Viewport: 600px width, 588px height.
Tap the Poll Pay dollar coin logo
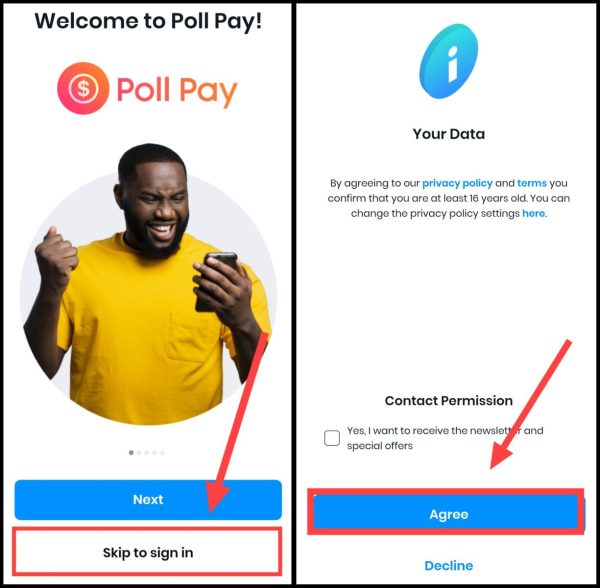pos(83,88)
